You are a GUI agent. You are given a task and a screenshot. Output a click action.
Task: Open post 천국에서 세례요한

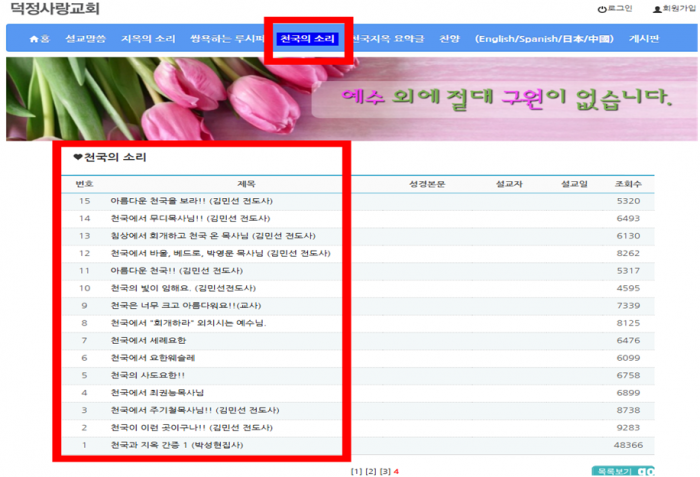coord(148,340)
